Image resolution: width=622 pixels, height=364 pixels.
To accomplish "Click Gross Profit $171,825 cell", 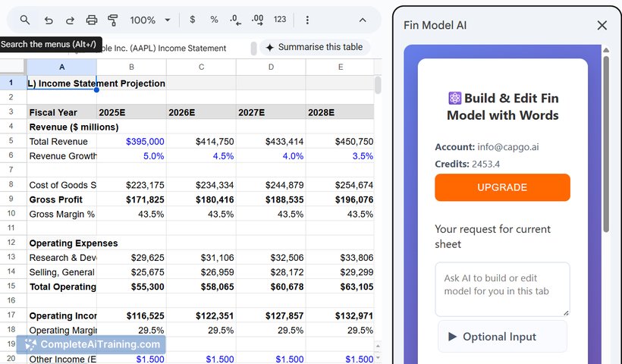I will coord(131,199).
